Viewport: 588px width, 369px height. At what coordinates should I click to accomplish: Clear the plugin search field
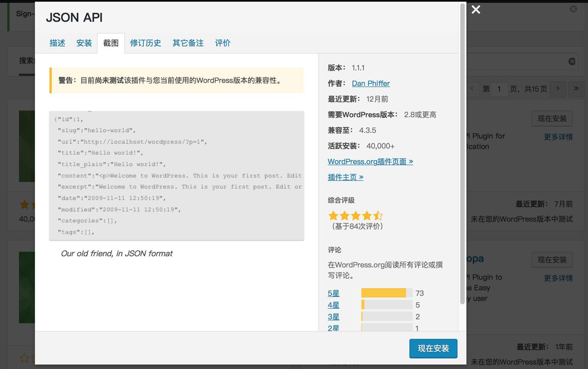click(x=572, y=62)
